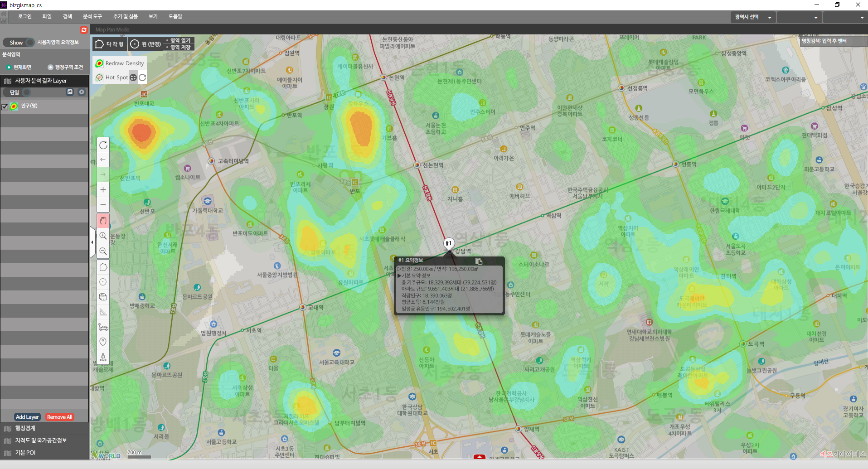This screenshot has width=868, height=469.
Task: Click the Remove All button
Action: 60,417
